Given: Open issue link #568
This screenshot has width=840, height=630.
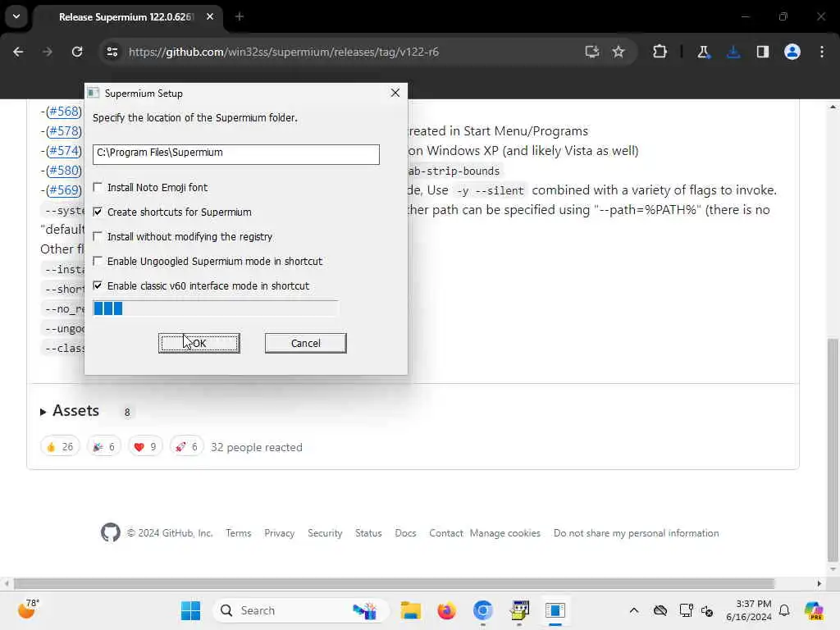Looking at the screenshot, I should 64,112.
